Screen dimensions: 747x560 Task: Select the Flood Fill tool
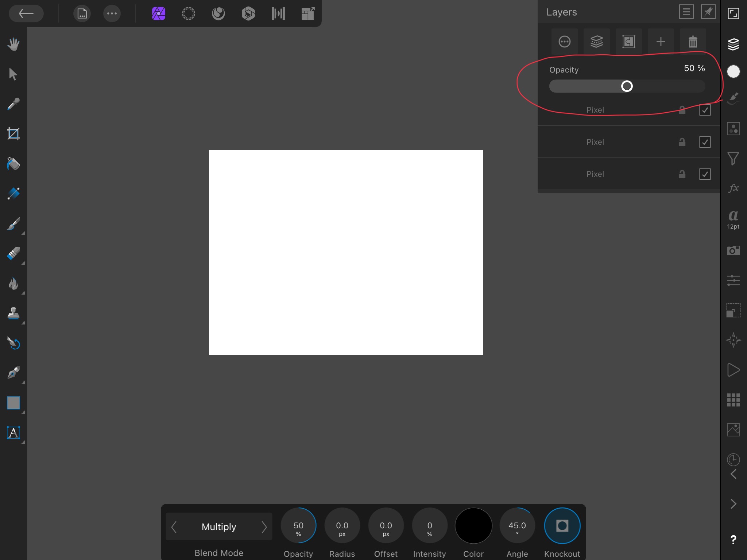click(13, 164)
